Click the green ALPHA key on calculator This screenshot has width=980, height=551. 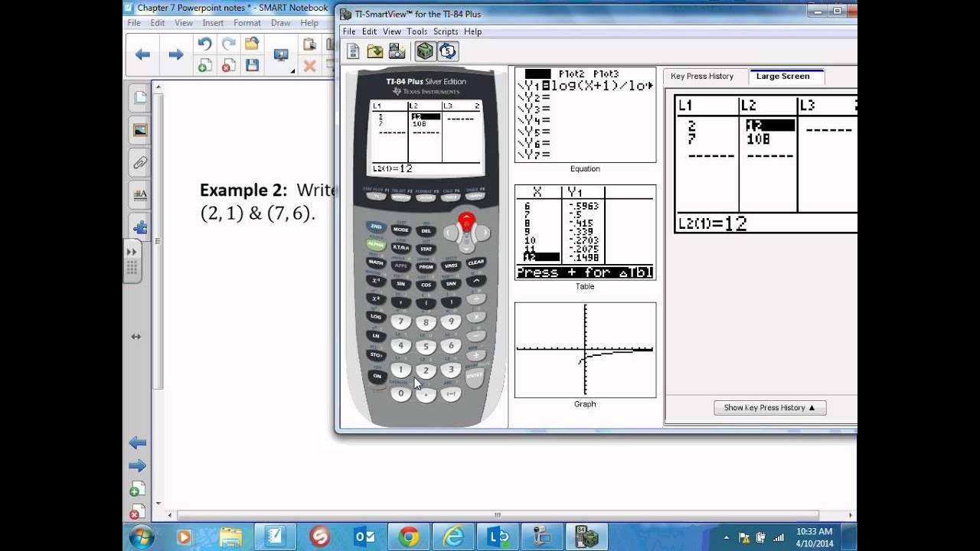coord(375,245)
